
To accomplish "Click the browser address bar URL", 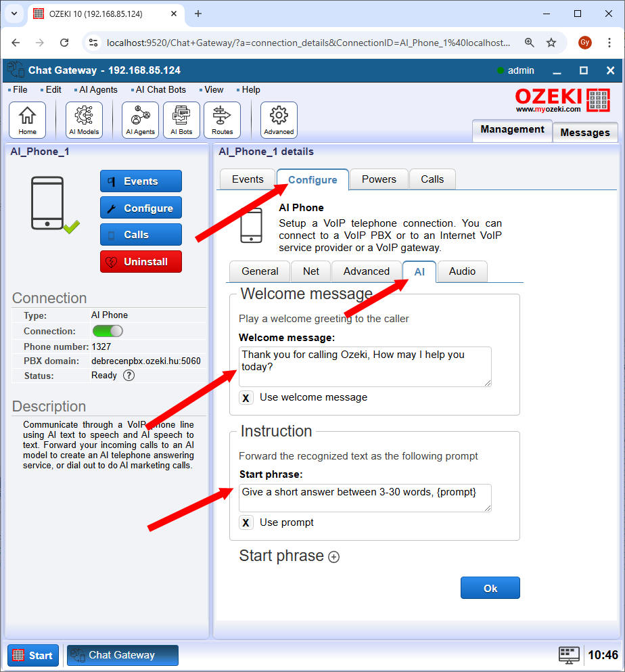I will click(x=308, y=43).
